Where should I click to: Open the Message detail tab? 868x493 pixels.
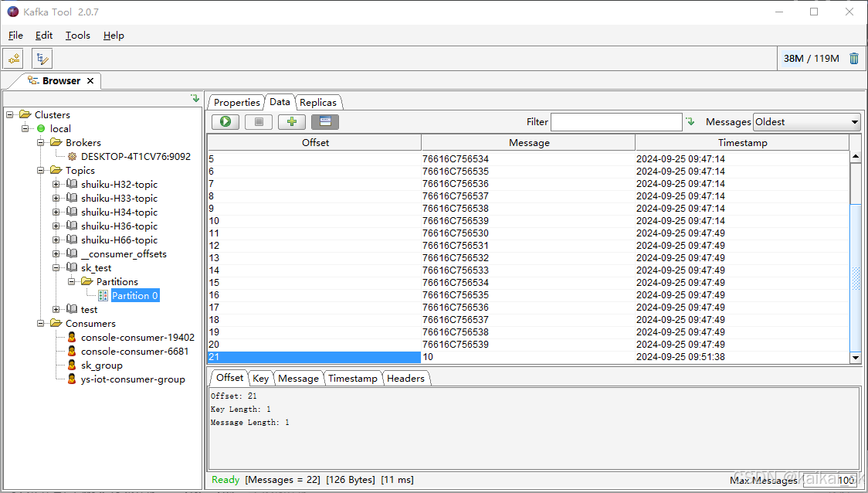click(298, 379)
